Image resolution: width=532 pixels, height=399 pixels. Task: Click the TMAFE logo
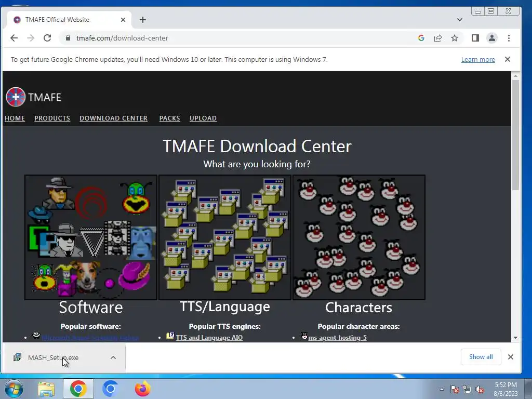(x=33, y=97)
